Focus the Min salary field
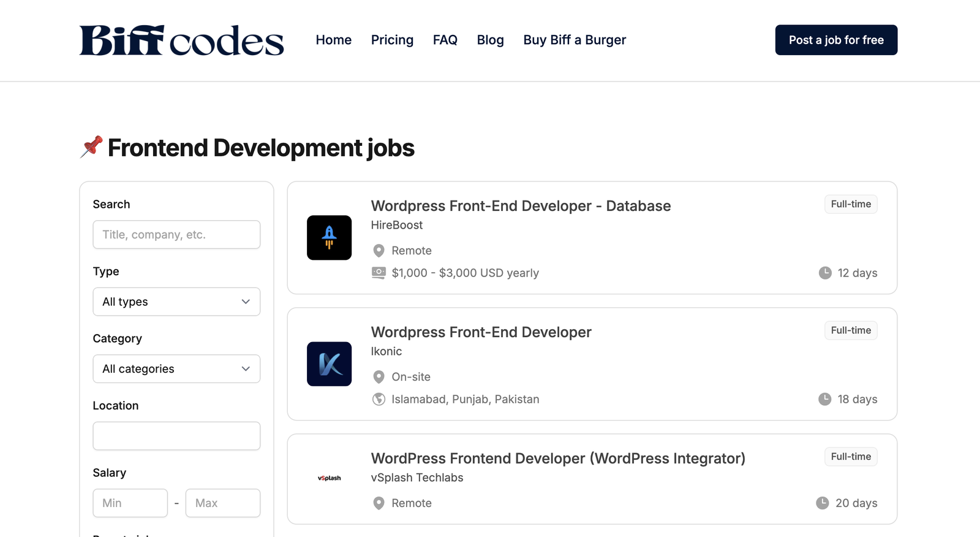Image resolution: width=980 pixels, height=537 pixels. [x=130, y=503]
